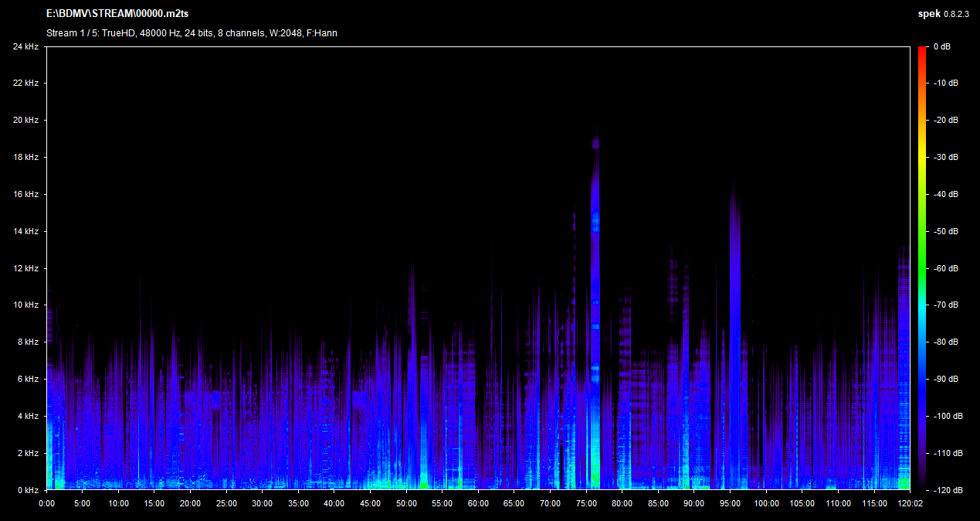Select the -120 dB scale label
The height and width of the screenshot is (521, 980).
click(x=947, y=491)
